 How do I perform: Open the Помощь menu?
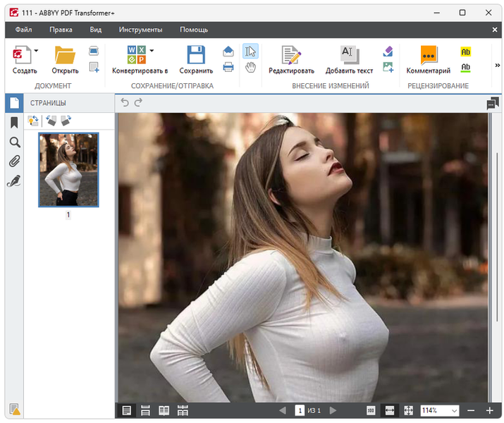tap(194, 30)
